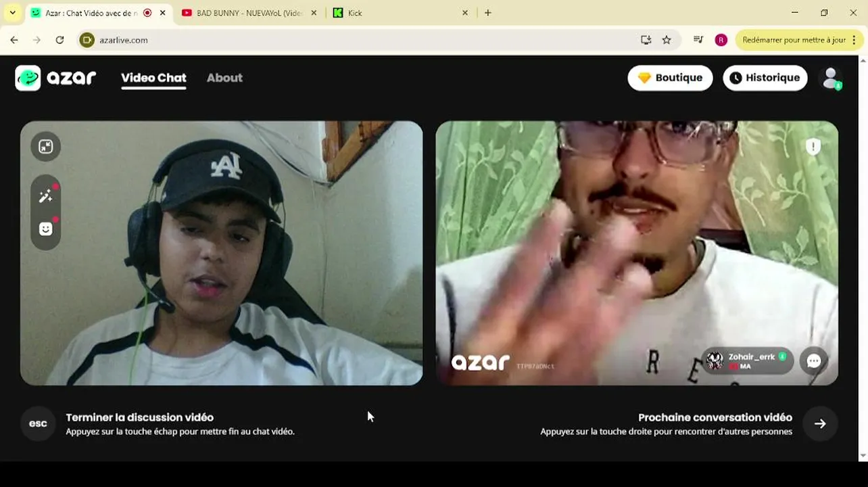868x487 pixels.
Task: Open Chrome three-dot menu
Action: pyautogui.click(x=854, y=40)
